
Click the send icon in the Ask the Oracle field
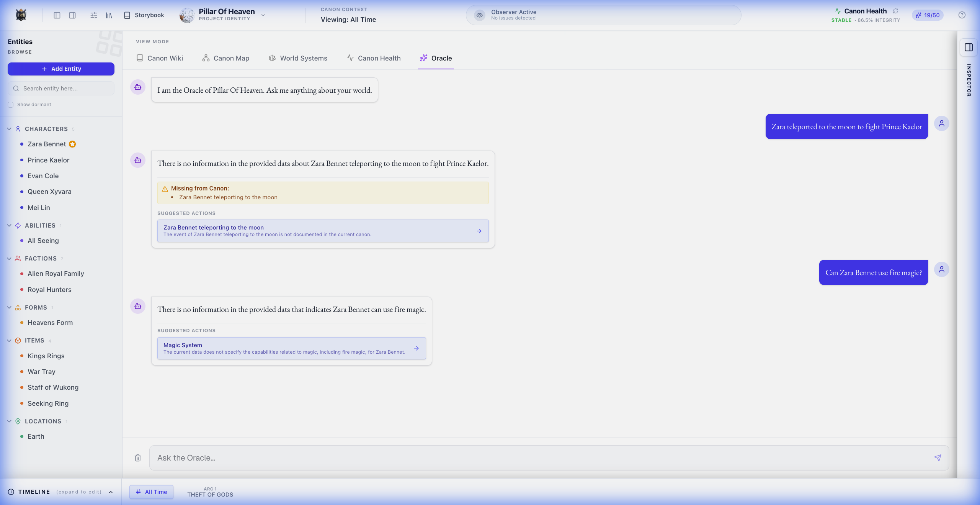click(x=938, y=457)
